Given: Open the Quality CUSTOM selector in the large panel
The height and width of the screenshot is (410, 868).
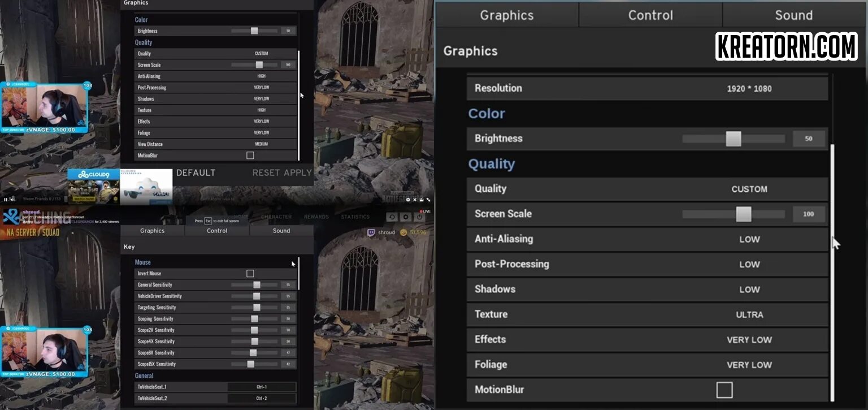Looking at the screenshot, I should tap(749, 189).
